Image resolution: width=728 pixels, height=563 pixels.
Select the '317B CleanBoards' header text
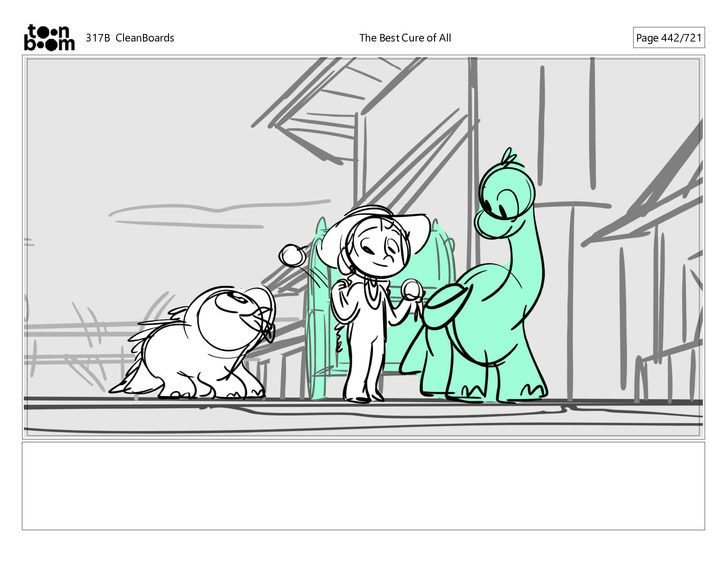click(x=130, y=38)
